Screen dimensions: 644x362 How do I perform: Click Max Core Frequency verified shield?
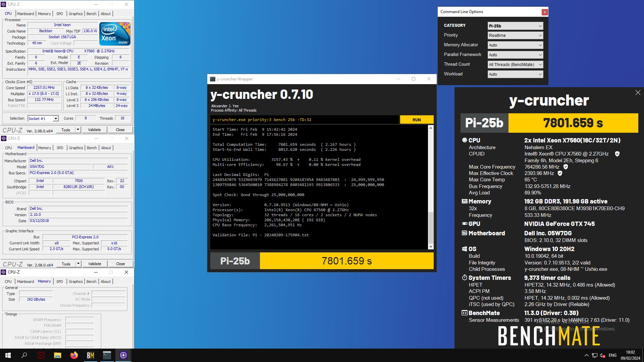coord(566,167)
